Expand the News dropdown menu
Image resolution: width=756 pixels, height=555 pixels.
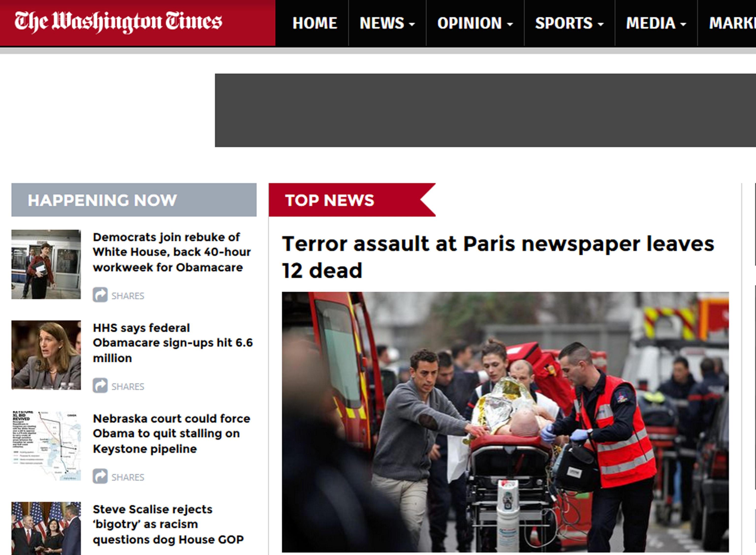[x=387, y=23]
